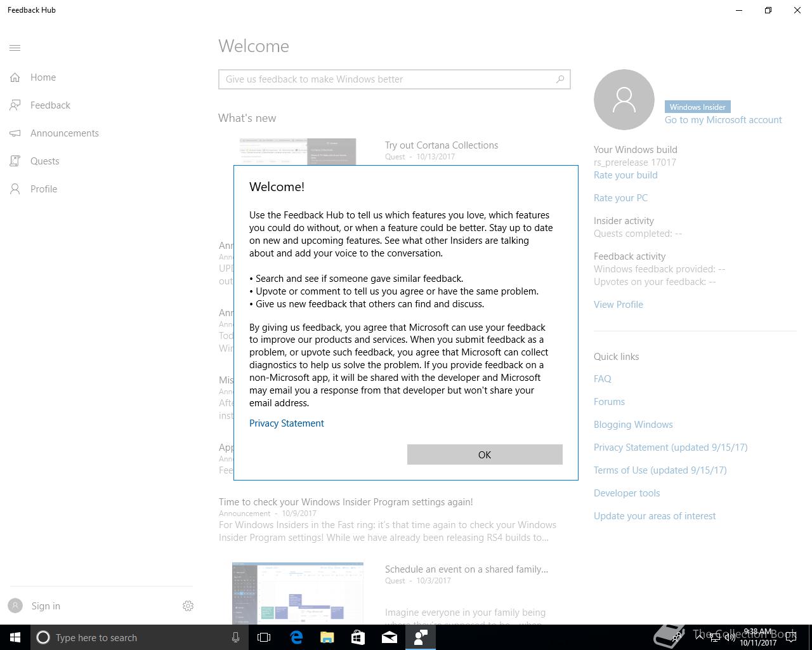Click Rate your PC link

[x=620, y=198]
